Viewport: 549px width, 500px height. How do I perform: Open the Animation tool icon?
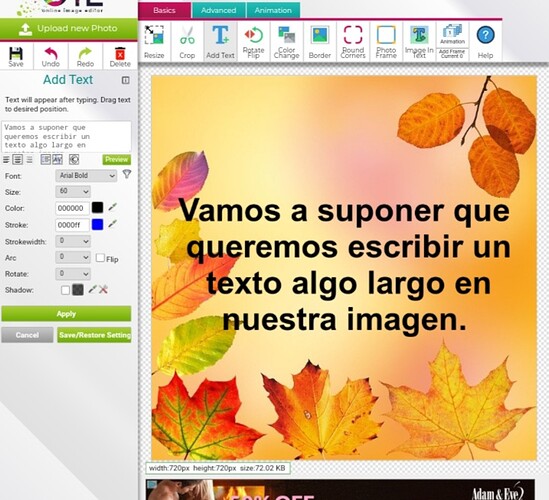452,34
